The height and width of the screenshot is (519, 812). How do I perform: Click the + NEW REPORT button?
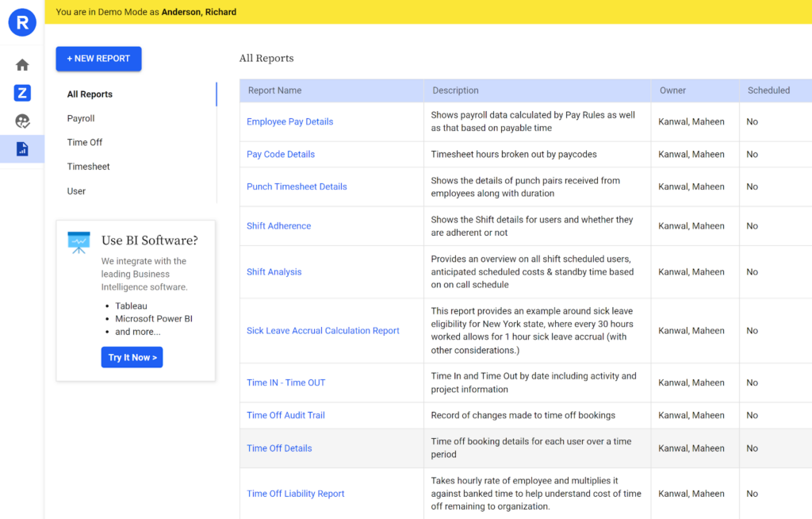(98, 59)
